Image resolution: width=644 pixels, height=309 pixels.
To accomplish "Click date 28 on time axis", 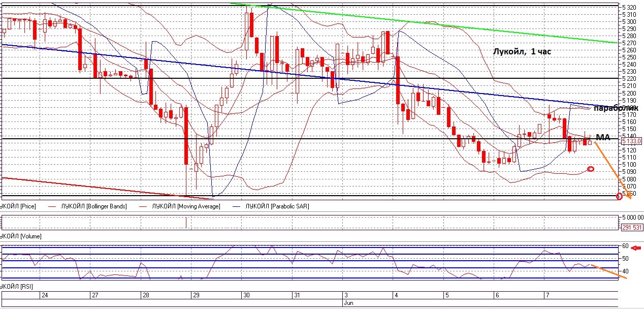I will tap(146, 295).
